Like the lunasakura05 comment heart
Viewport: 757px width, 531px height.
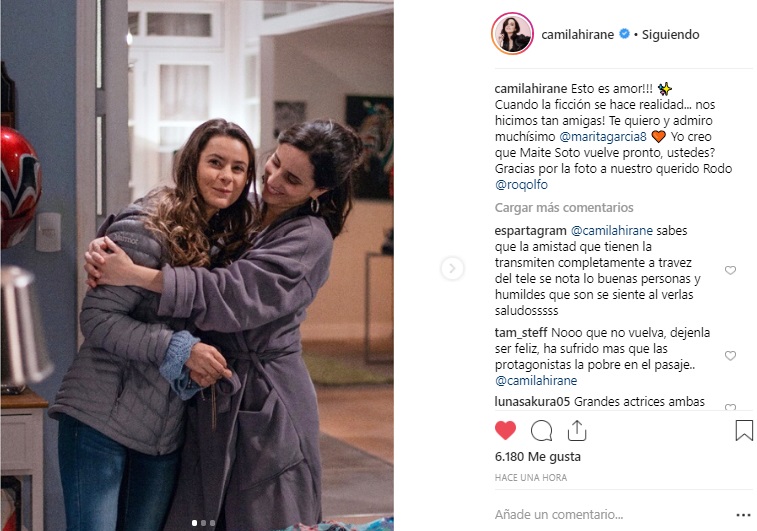coord(730,407)
